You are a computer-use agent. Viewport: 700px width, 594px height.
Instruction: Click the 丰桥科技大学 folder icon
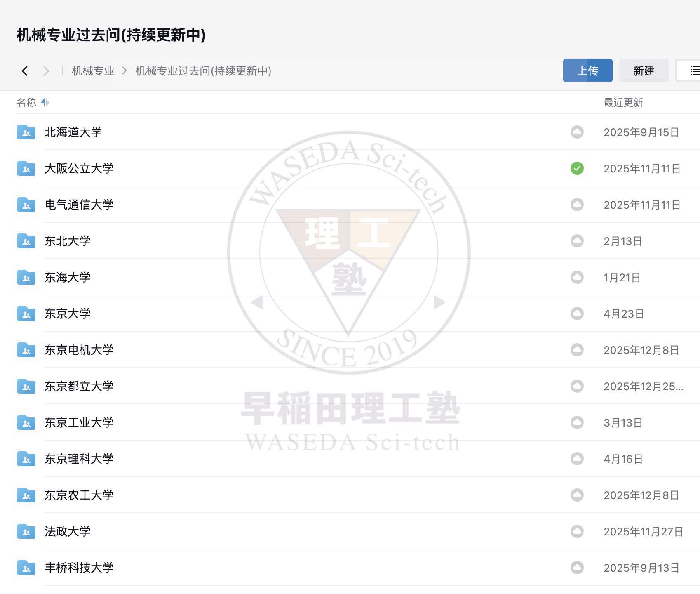26,568
